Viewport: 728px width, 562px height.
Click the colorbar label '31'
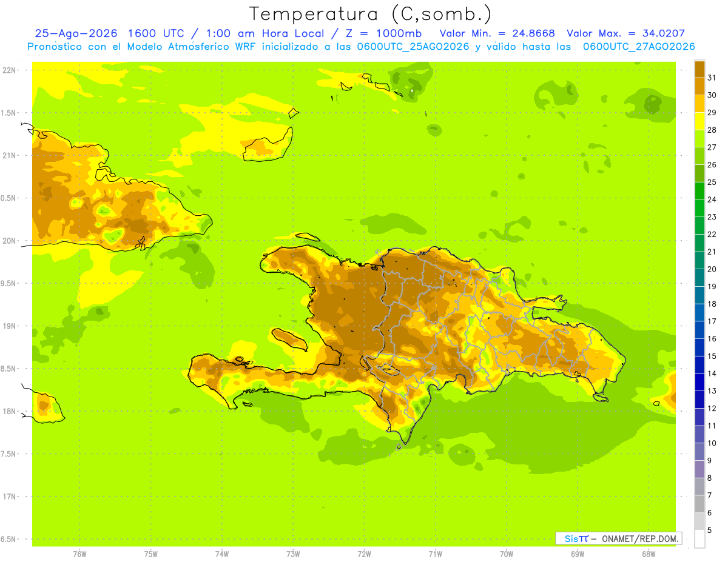712,78
